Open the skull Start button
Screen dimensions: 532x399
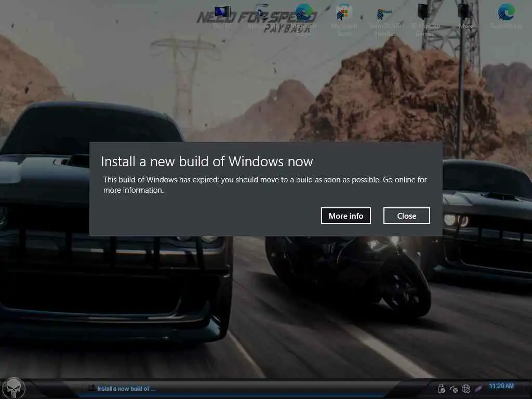14,388
